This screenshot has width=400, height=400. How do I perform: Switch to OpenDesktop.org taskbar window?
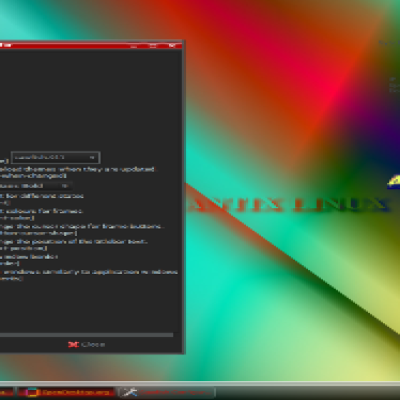coord(66,392)
